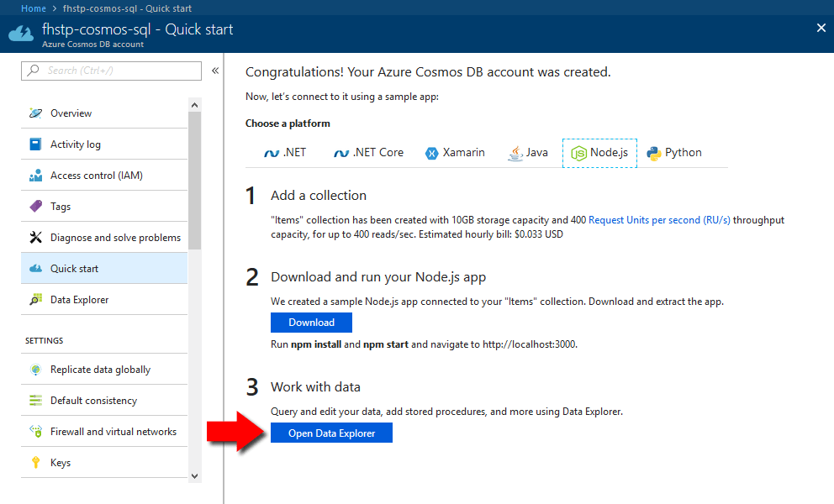Viewport: 834px width, 504px height.
Task: Open Replicate data globally setting
Action: (x=104, y=370)
